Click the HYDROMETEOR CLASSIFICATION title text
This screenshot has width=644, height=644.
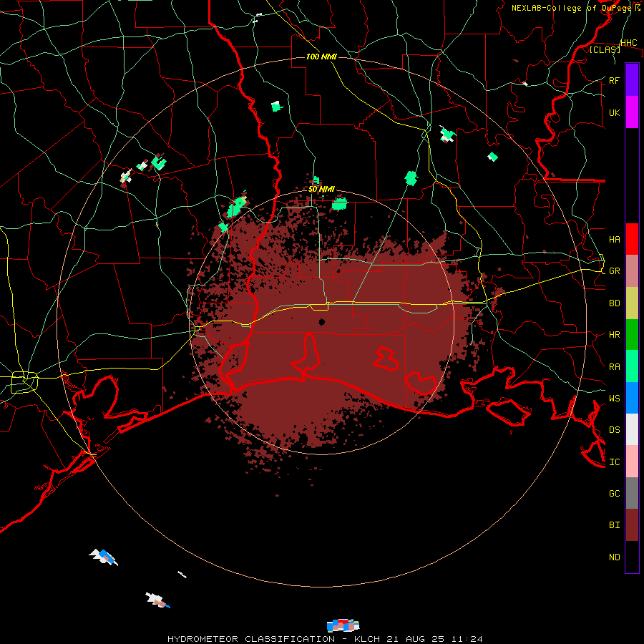coord(251,639)
